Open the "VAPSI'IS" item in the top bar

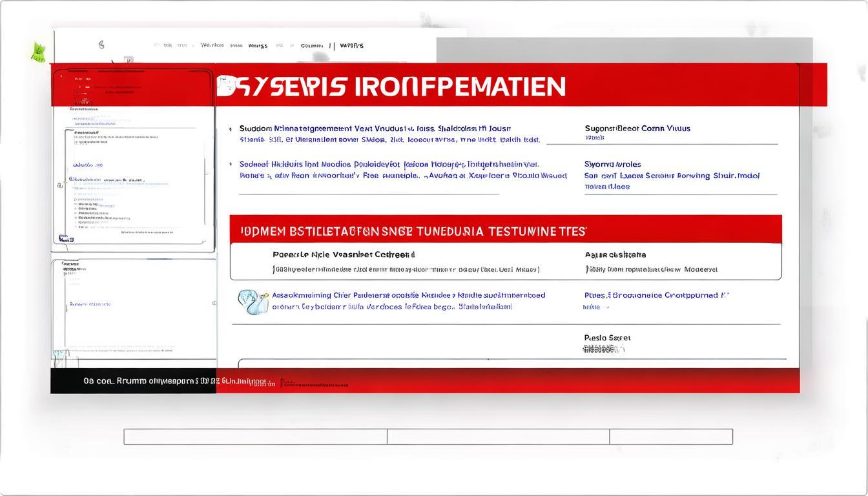(351, 46)
